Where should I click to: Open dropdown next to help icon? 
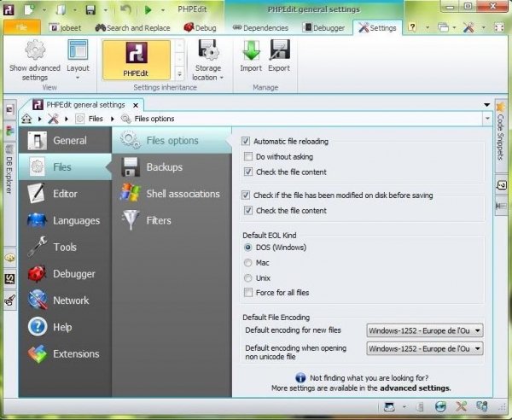pos(428,27)
